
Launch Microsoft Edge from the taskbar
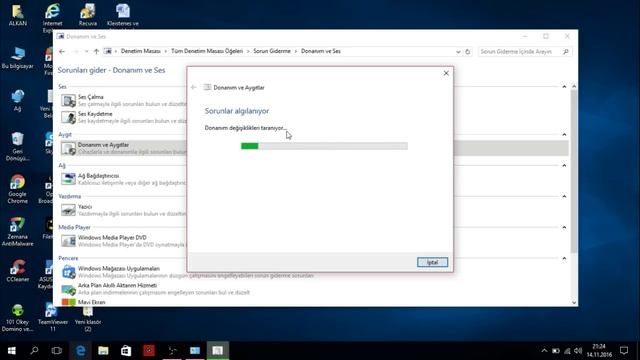coord(80,351)
